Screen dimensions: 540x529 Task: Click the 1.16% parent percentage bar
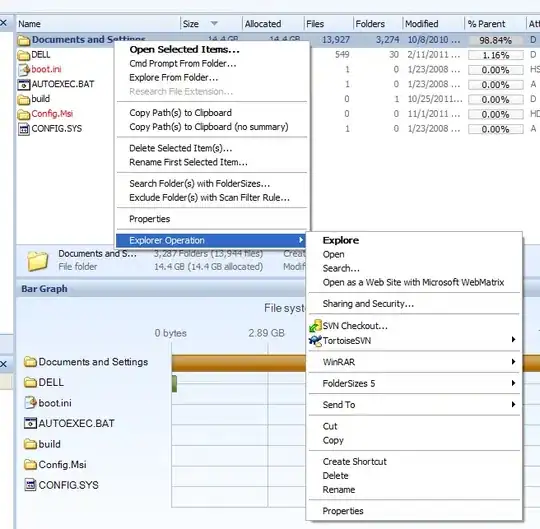click(496, 55)
